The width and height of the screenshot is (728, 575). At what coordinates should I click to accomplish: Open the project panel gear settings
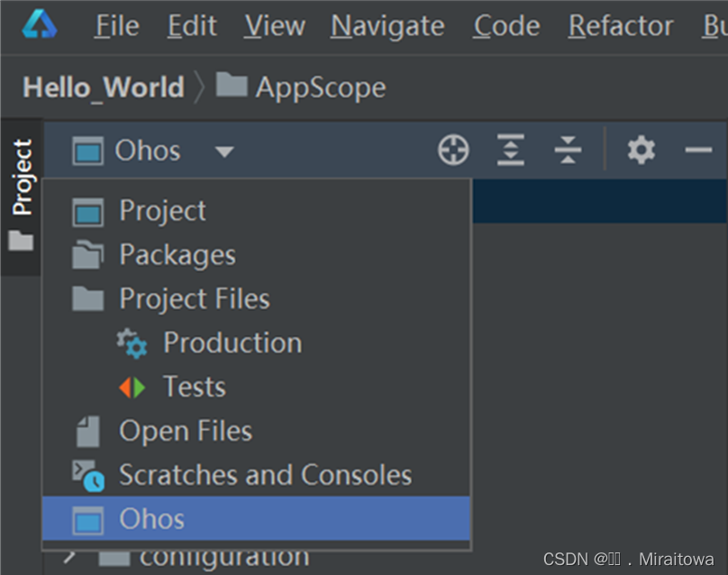(x=642, y=150)
